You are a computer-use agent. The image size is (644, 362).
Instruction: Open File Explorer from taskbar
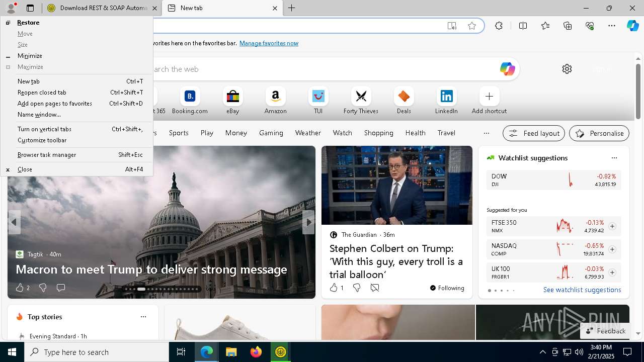[231, 352]
